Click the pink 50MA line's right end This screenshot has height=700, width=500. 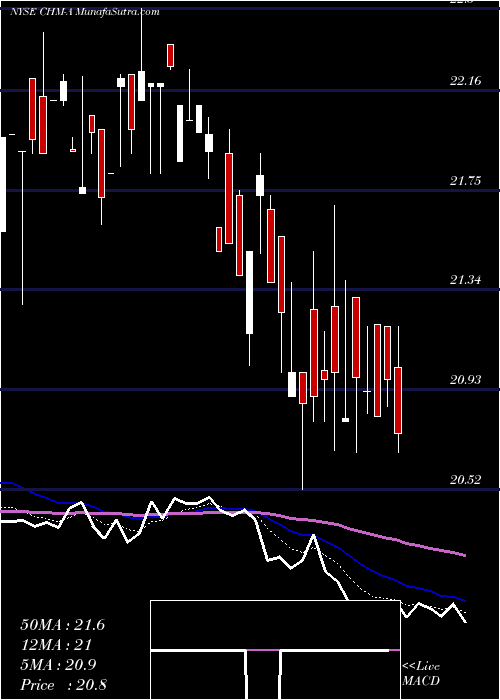(464, 555)
